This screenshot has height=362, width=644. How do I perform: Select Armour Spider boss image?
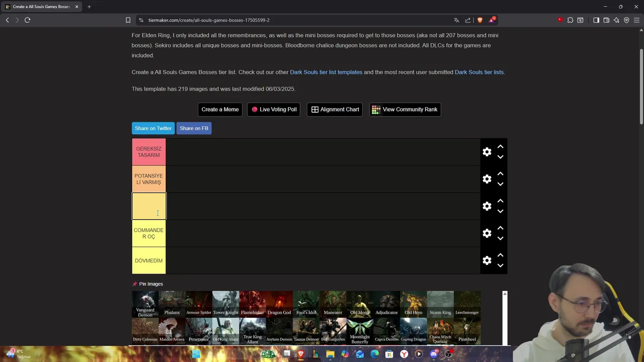click(x=199, y=304)
